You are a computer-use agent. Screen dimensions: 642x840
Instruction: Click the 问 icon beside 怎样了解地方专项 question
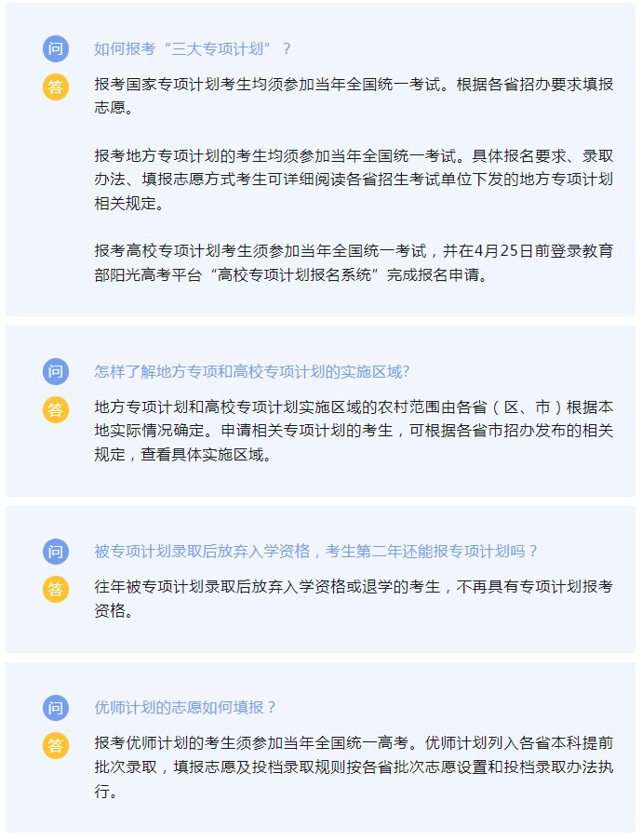56,371
